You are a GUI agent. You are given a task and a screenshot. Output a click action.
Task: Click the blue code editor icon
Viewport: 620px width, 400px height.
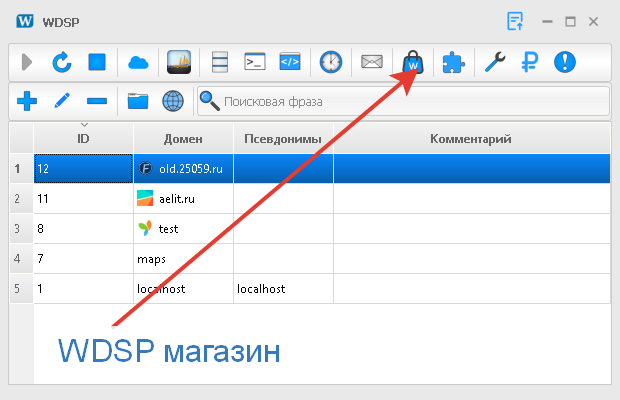(290, 62)
